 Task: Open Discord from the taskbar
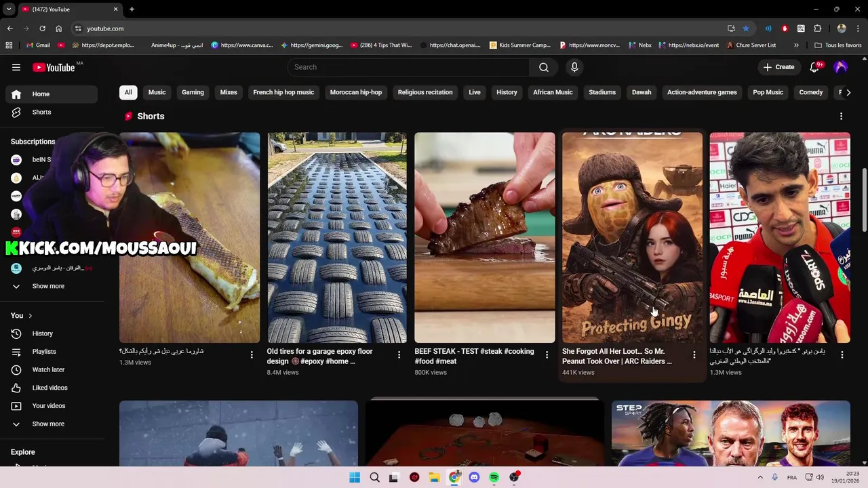(x=474, y=477)
